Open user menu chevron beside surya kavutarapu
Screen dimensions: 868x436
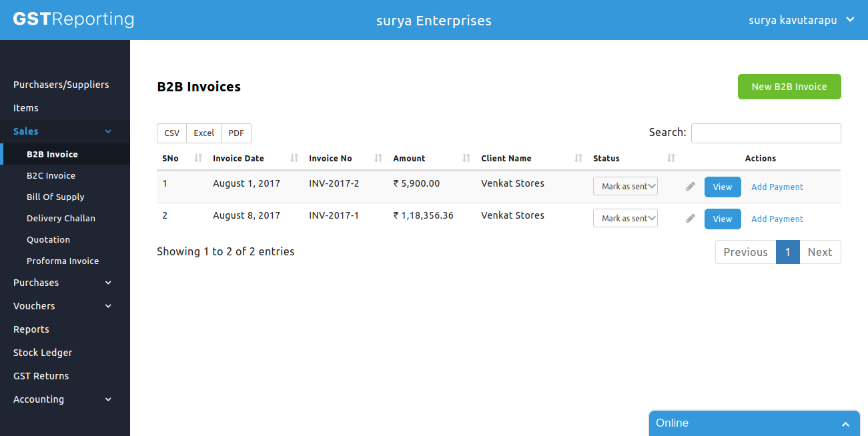coord(850,20)
